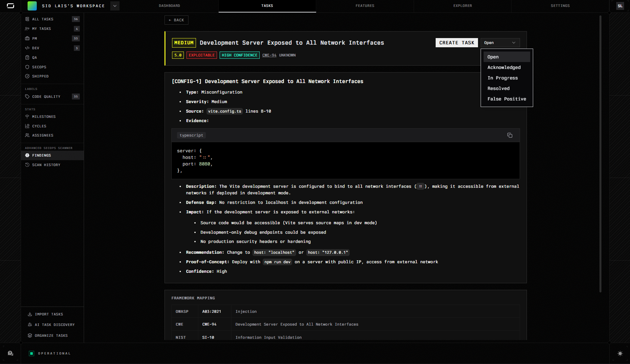Copy the typescript code block
This screenshot has height=364, width=630.
tap(510, 135)
